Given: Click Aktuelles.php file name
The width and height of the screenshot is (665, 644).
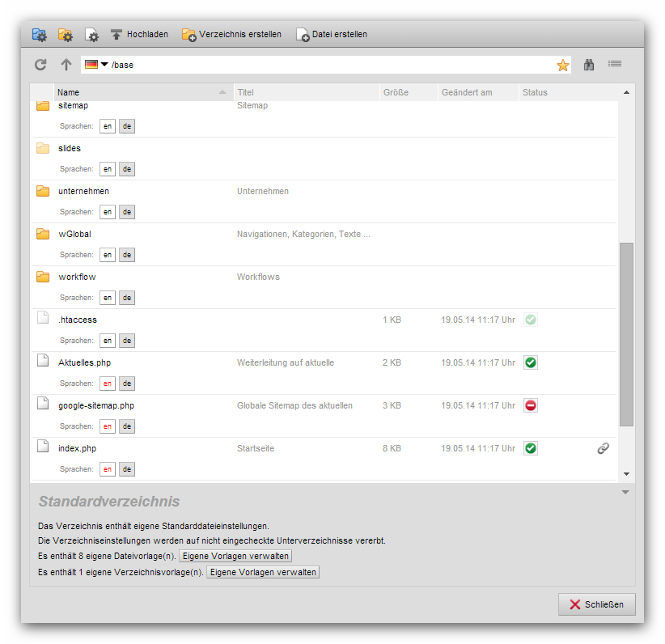Looking at the screenshot, I should pos(84,362).
